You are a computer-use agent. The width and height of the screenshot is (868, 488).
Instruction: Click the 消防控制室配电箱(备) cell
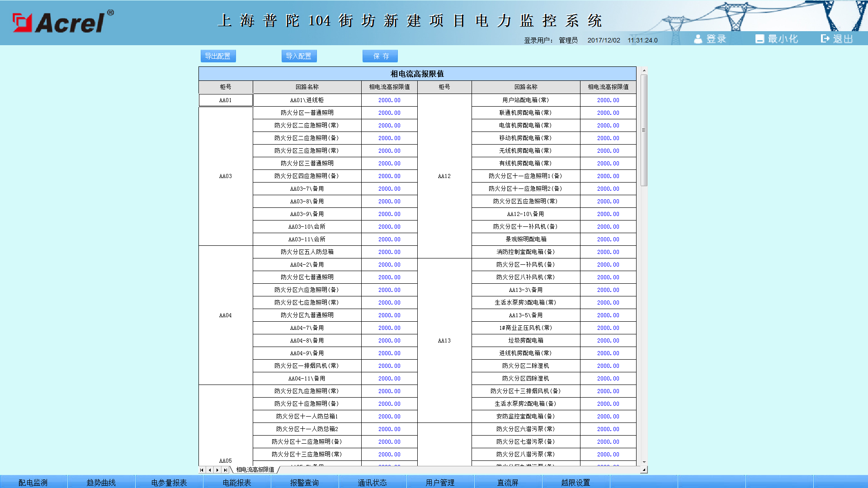(x=526, y=252)
